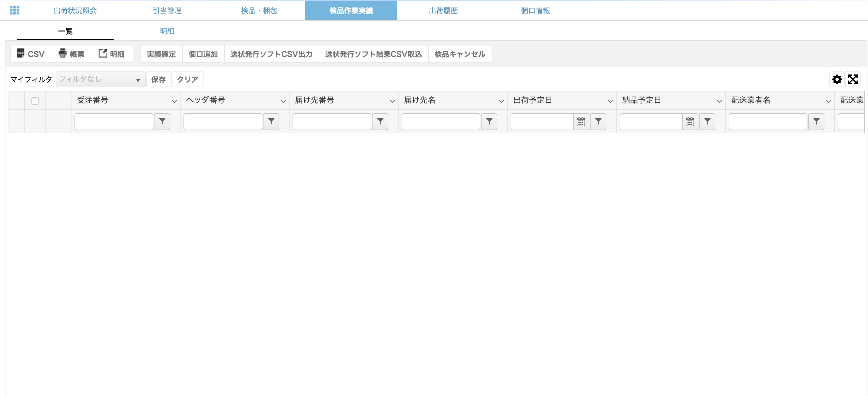Focus the 受注番号 filter input
The image size is (868, 396).
click(x=114, y=122)
